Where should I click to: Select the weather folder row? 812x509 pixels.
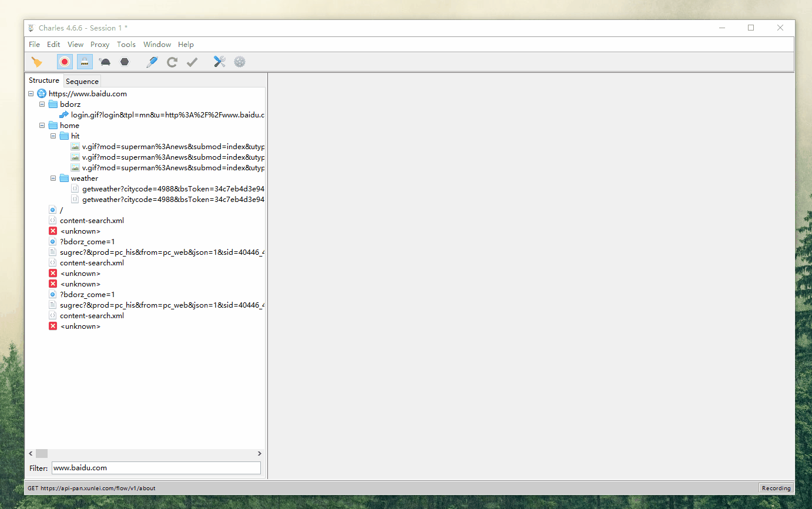coord(79,178)
